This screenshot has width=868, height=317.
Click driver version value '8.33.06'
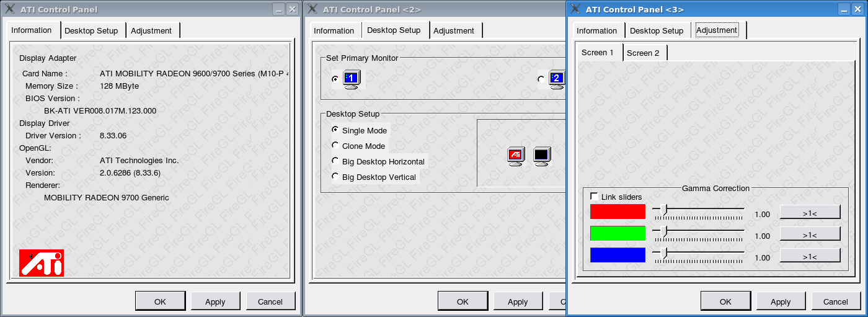113,135
